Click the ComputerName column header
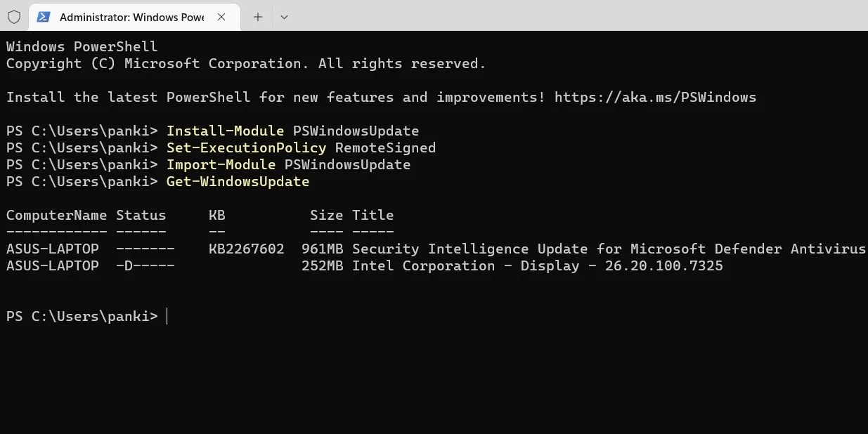Image resolution: width=868 pixels, height=434 pixels. click(56, 215)
